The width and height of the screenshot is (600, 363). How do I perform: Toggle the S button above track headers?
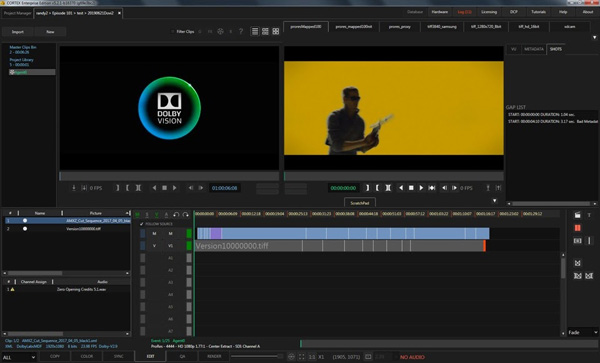point(147,215)
